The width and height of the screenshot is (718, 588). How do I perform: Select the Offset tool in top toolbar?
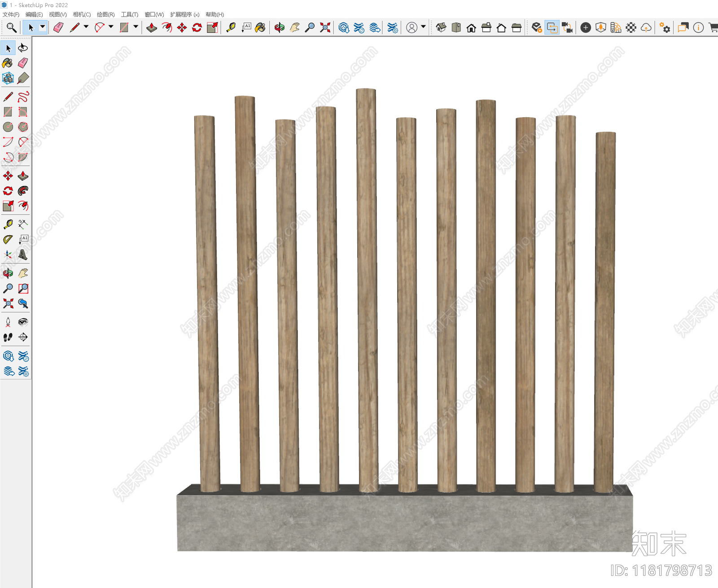click(167, 28)
